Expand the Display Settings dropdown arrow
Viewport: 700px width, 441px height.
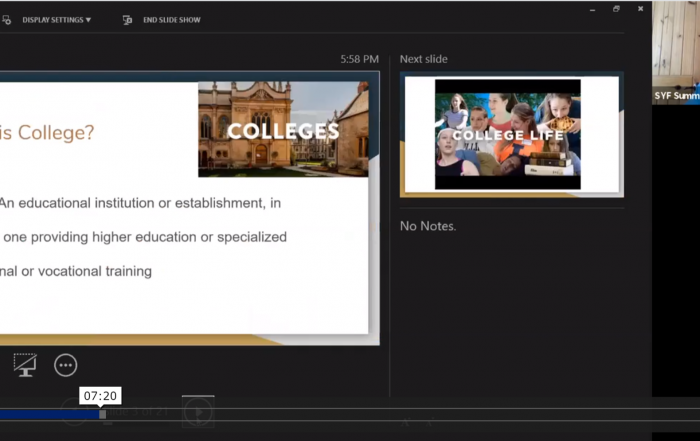click(x=88, y=20)
